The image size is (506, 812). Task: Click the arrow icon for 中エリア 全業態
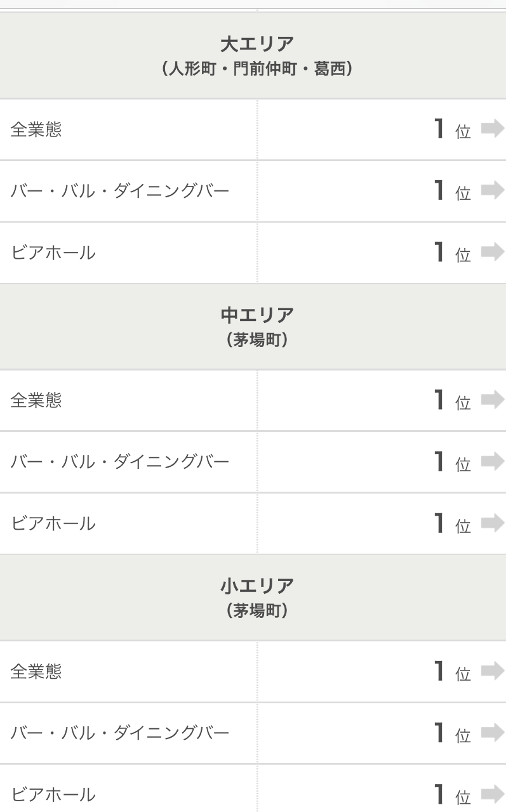click(492, 400)
